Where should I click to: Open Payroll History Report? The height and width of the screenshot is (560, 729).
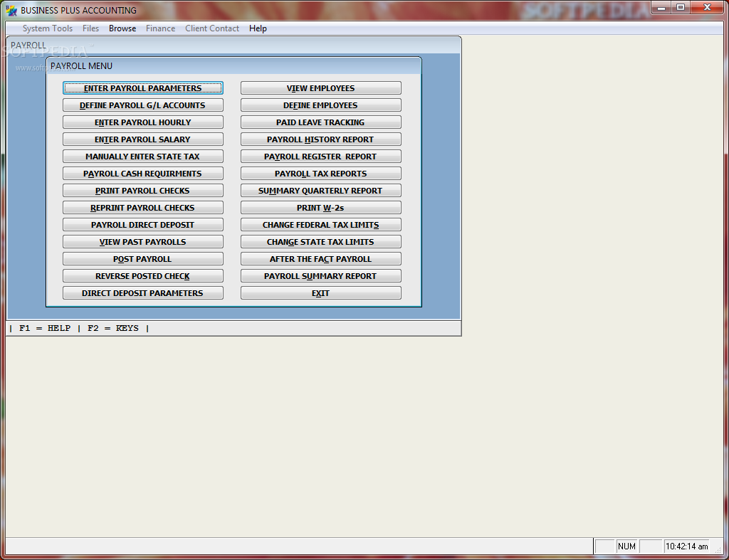click(321, 139)
